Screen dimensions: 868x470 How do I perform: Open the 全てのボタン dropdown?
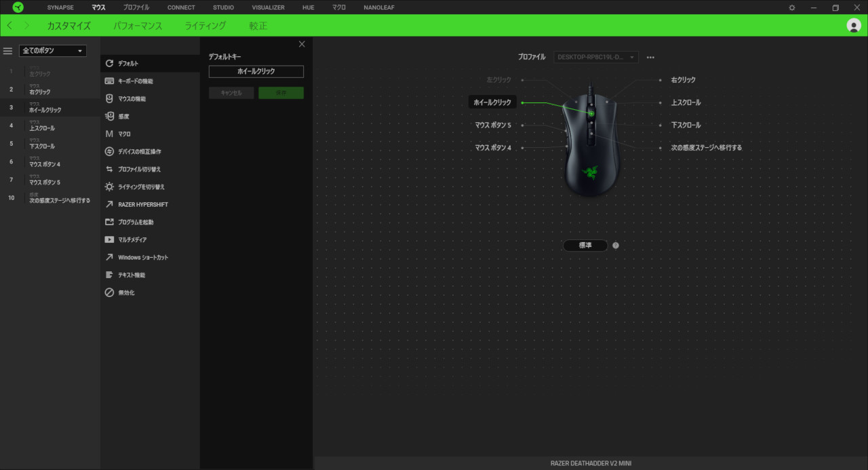[53, 51]
